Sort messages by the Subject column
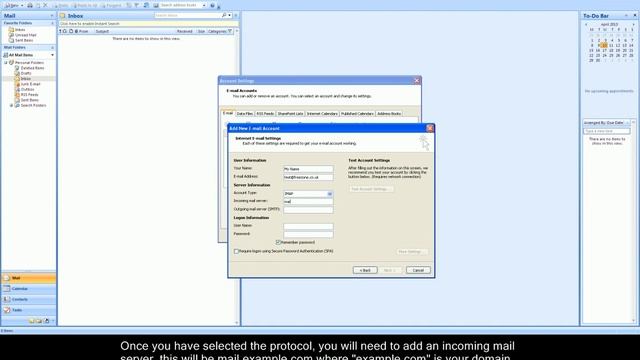This screenshot has height=360, width=640. click(x=102, y=31)
